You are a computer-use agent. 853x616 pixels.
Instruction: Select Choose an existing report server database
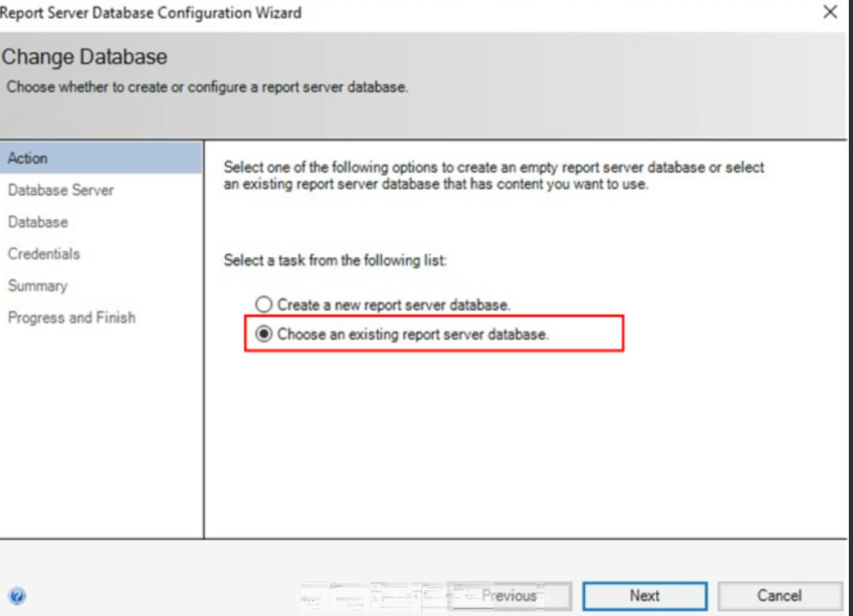tap(264, 335)
